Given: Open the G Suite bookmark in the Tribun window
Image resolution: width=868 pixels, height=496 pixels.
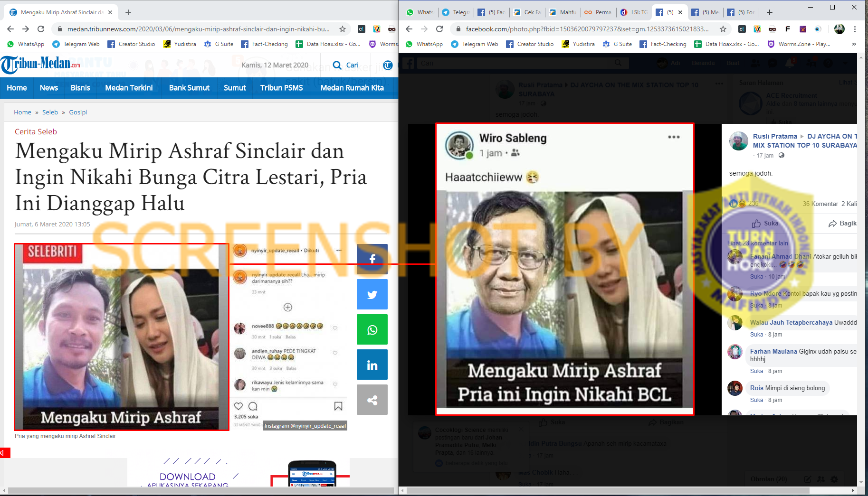Looking at the screenshot, I should (x=219, y=44).
